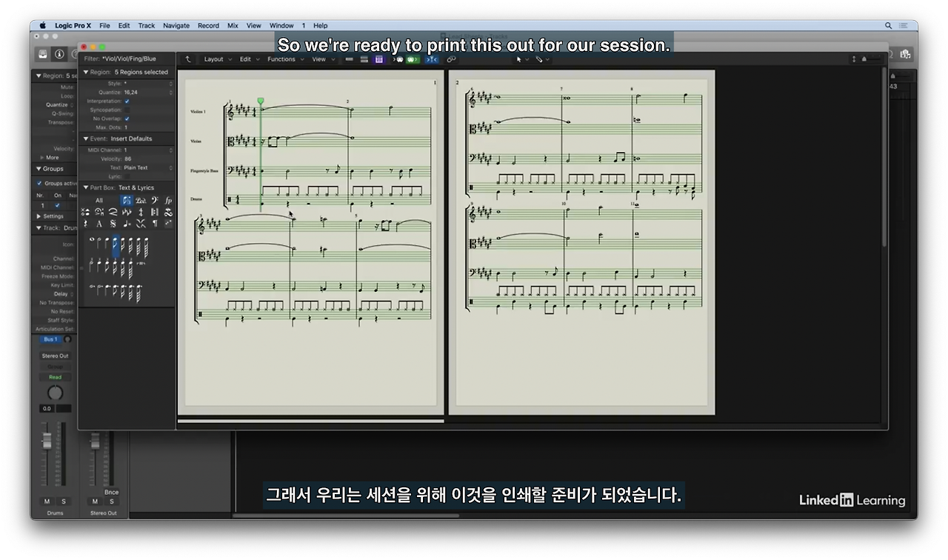This screenshot has height=560, width=948.
Task: Click the MIDI in icon in the score toolbar
Action: [398, 59]
